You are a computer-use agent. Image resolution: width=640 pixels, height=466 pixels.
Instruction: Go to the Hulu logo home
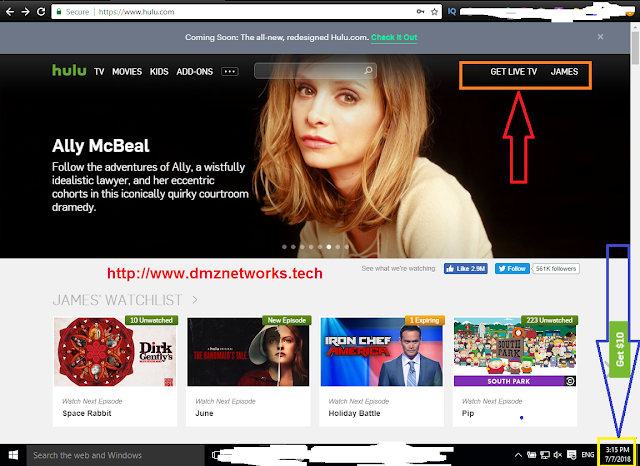click(x=69, y=71)
